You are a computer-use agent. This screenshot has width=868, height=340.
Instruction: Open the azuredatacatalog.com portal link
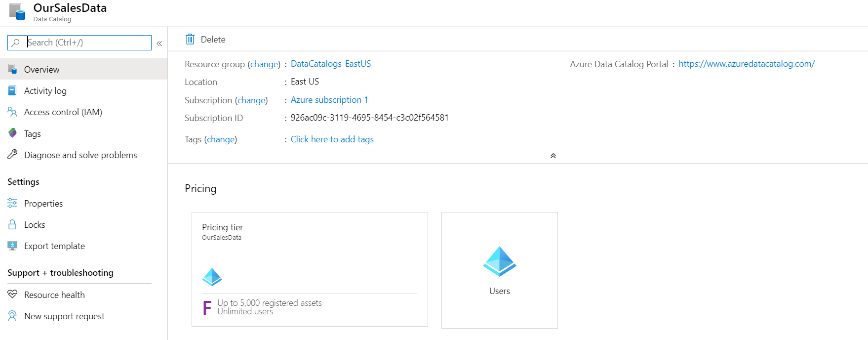[x=747, y=64]
